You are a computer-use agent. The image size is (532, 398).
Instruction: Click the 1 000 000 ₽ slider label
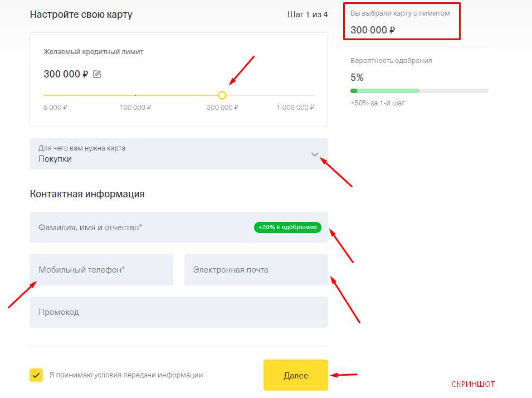point(295,108)
